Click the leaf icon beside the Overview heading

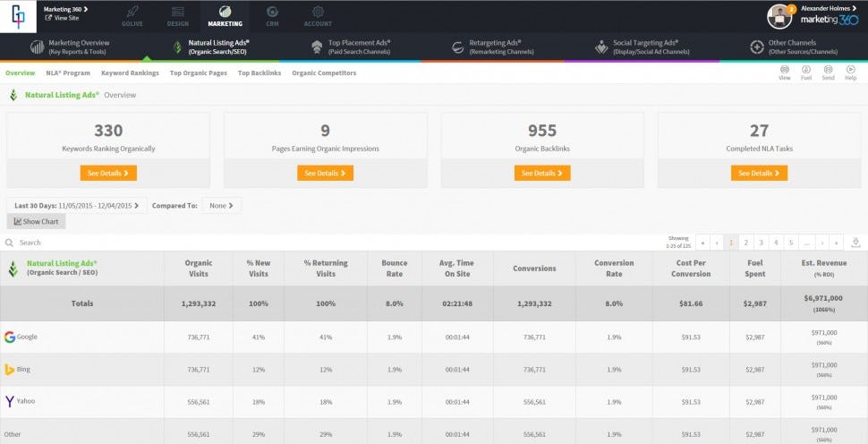(x=13, y=95)
